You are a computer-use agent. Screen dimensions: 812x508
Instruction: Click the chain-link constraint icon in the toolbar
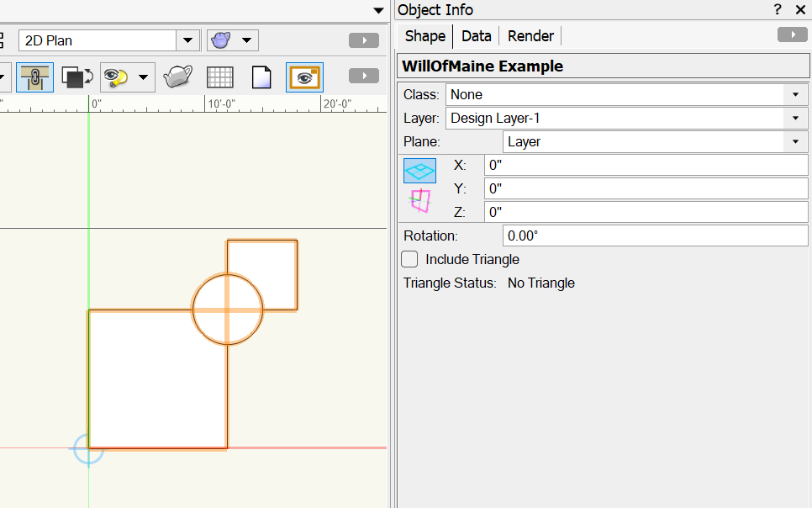click(34, 77)
